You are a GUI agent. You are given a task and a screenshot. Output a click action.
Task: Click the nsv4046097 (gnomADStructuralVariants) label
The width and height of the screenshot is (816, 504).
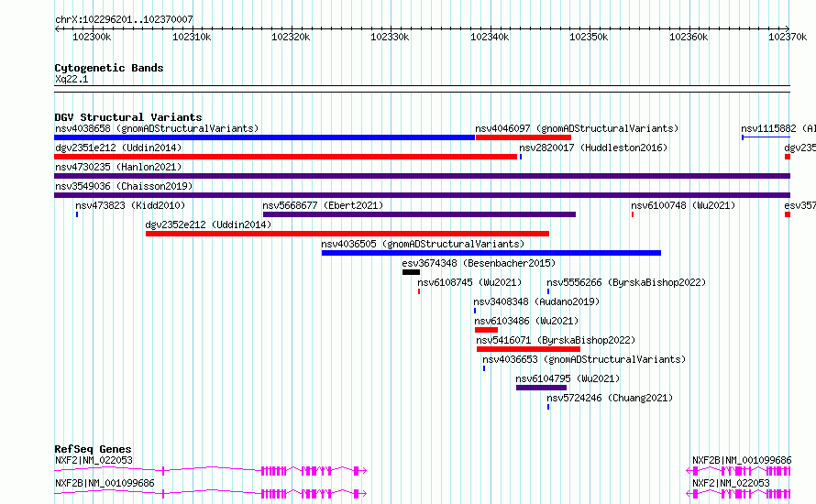[x=577, y=128]
